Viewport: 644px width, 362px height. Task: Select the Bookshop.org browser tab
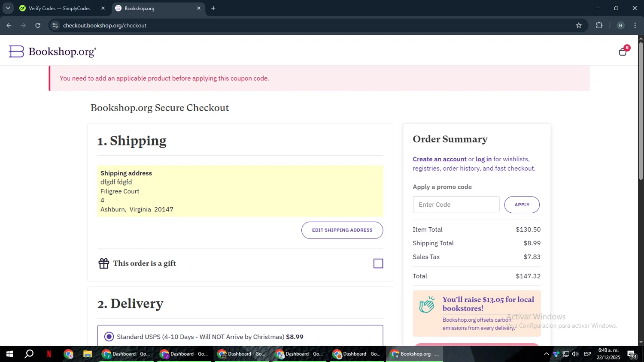(x=158, y=8)
